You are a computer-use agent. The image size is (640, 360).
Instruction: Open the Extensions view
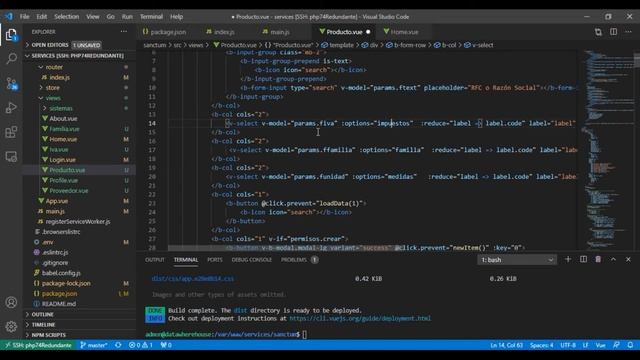pyautogui.click(x=11, y=132)
